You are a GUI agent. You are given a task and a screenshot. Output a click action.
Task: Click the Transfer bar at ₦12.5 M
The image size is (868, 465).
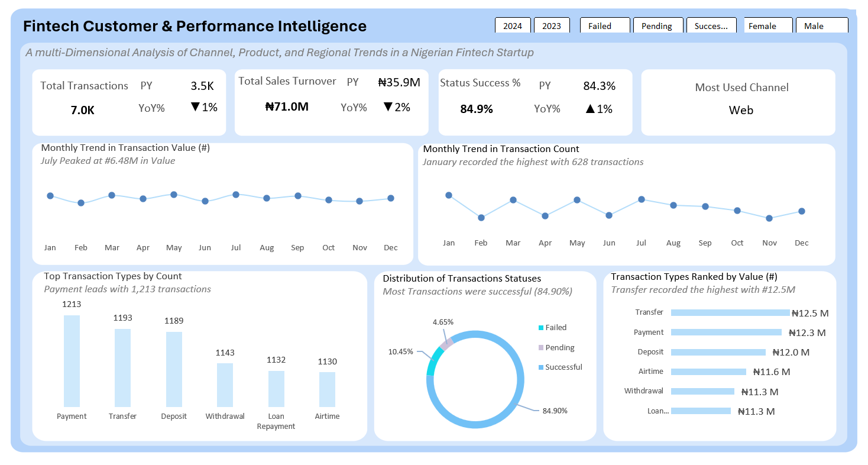[730, 313]
